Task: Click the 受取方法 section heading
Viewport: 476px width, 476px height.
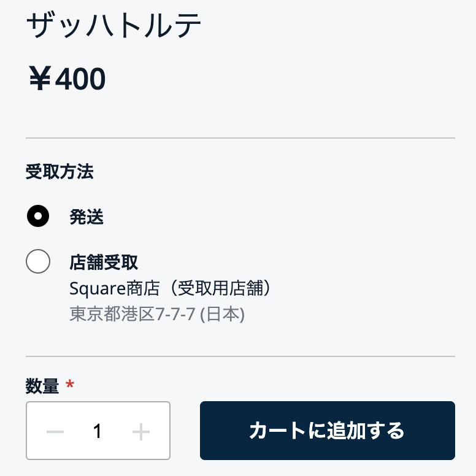Action: pyautogui.click(x=60, y=172)
